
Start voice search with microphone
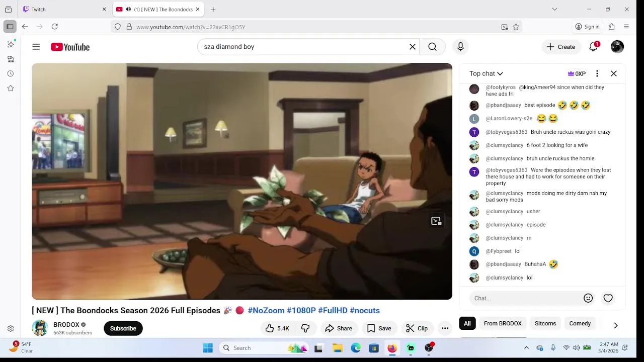460,47
